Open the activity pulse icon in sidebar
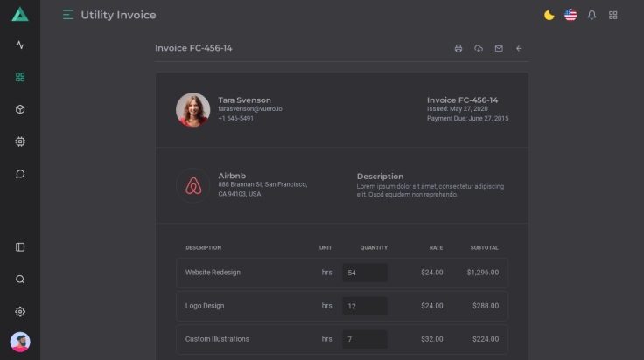The width and height of the screenshot is (644, 360). click(x=20, y=45)
